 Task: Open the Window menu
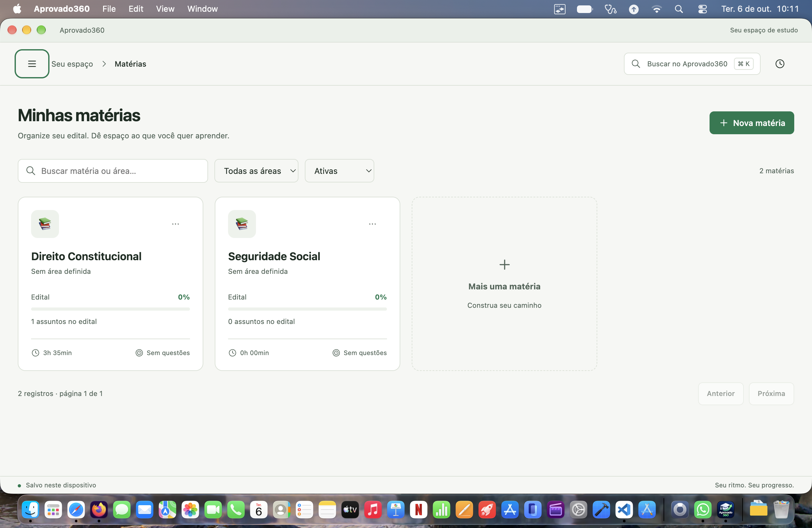pos(202,9)
